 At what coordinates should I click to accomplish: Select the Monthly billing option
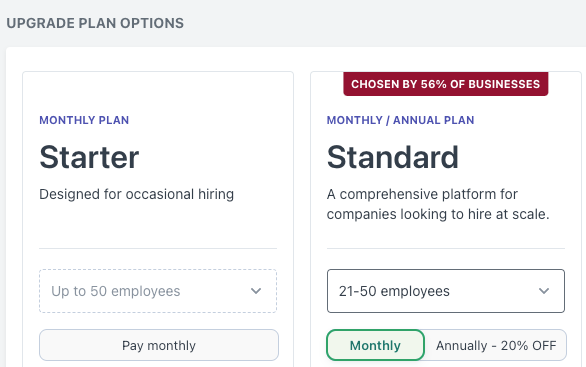pyautogui.click(x=375, y=345)
